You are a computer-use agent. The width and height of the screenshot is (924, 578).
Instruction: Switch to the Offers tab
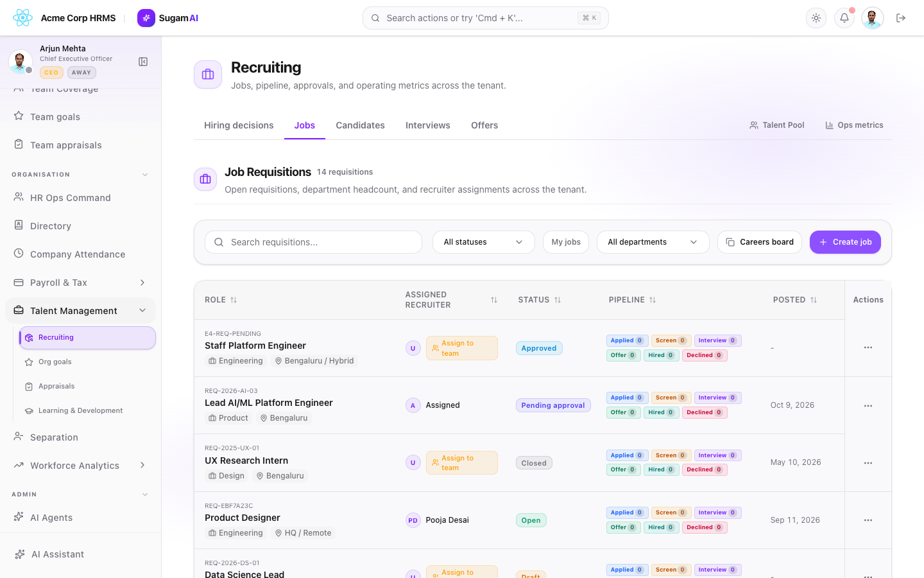coord(484,125)
